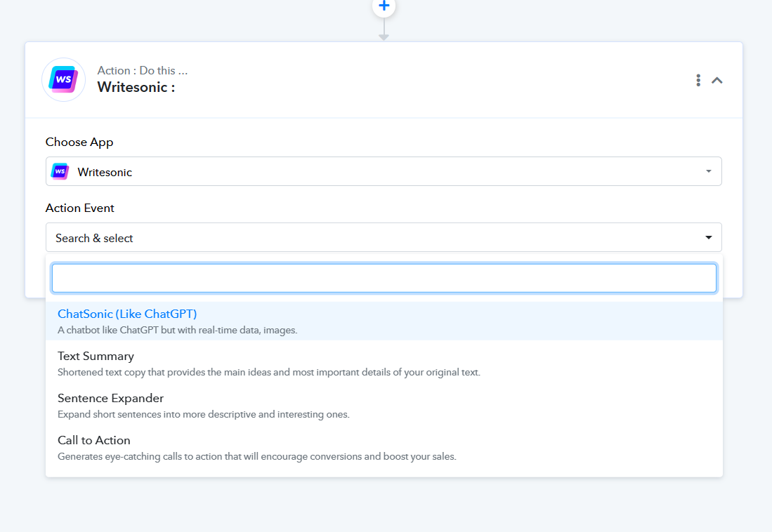
Task: Open the three-dot step options menu
Action: (x=698, y=80)
